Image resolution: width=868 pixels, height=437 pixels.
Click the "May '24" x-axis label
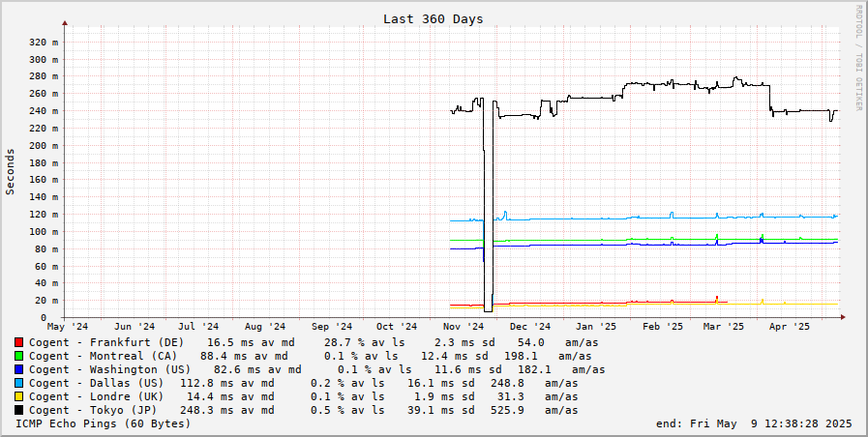point(68,327)
